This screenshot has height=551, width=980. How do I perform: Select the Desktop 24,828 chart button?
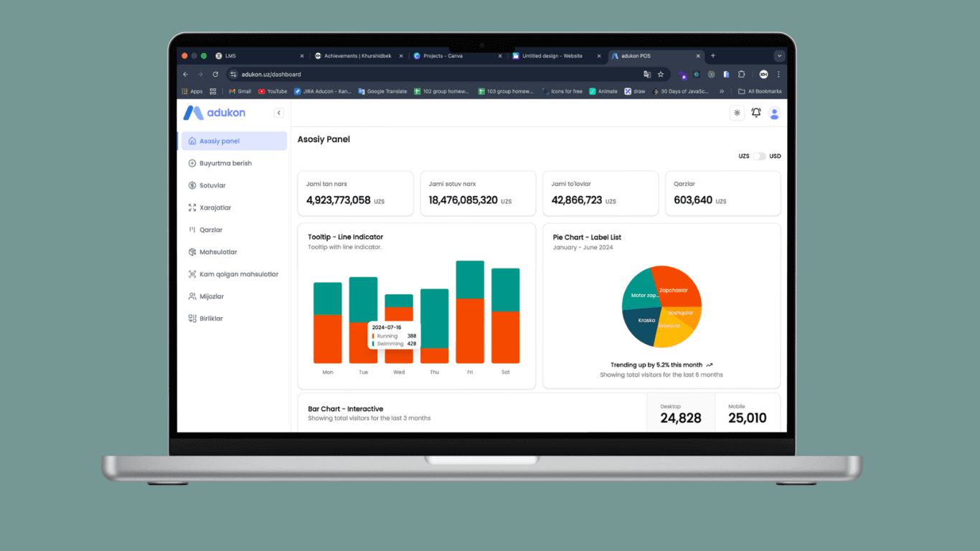681,413
